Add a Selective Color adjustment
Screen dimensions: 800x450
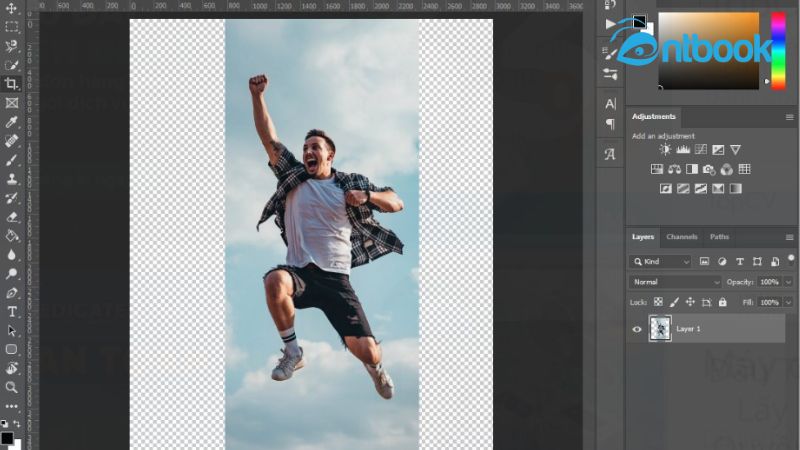tap(718, 189)
